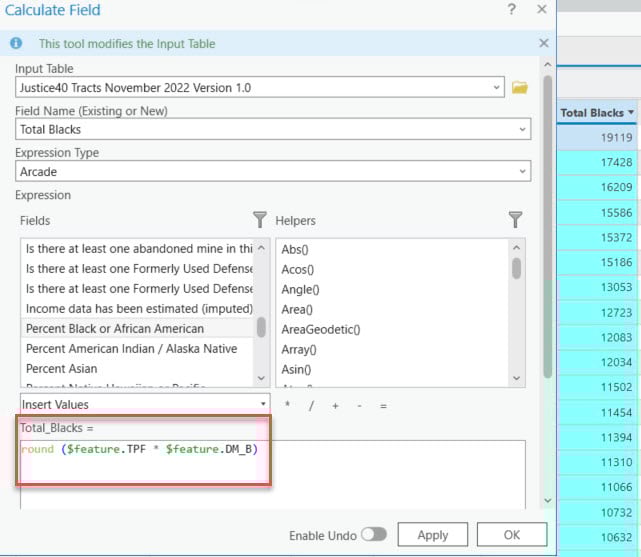Screen dimensions: 641x557
Task: Click the dialog pane scroll-up arrow
Action: tap(547, 65)
